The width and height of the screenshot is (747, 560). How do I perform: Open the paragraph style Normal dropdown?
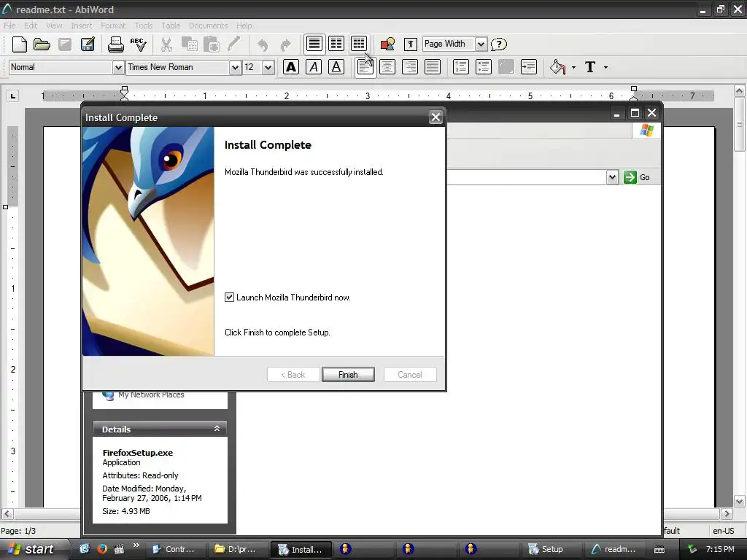[119, 68]
